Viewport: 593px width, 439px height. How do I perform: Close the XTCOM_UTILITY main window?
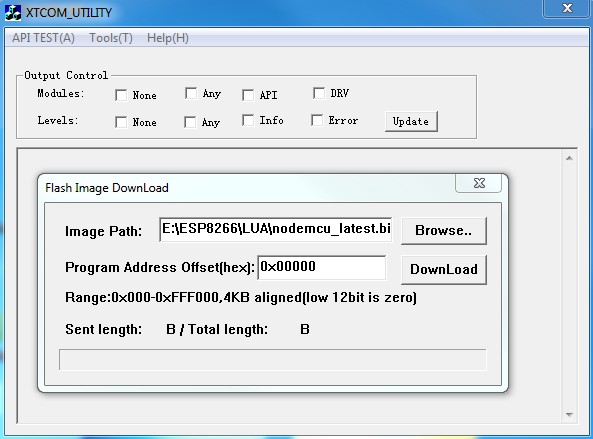(x=567, y=8)
